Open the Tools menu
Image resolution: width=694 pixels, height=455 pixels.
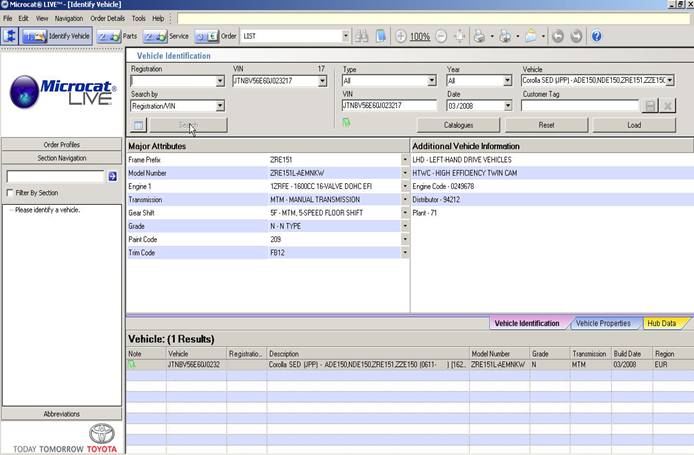pyautogui.click(x=139, y=19)
